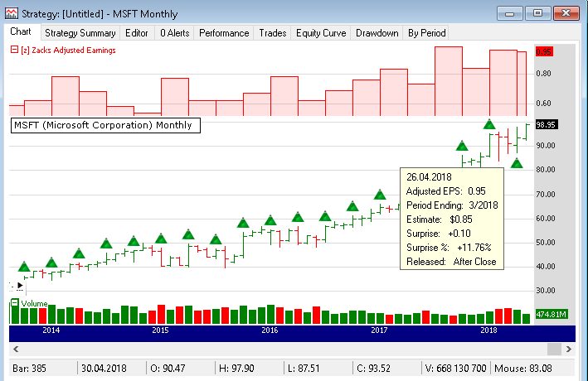Click the green earnings triangle below 2018 price bars

pyautogui.click(x=517, y=163)
